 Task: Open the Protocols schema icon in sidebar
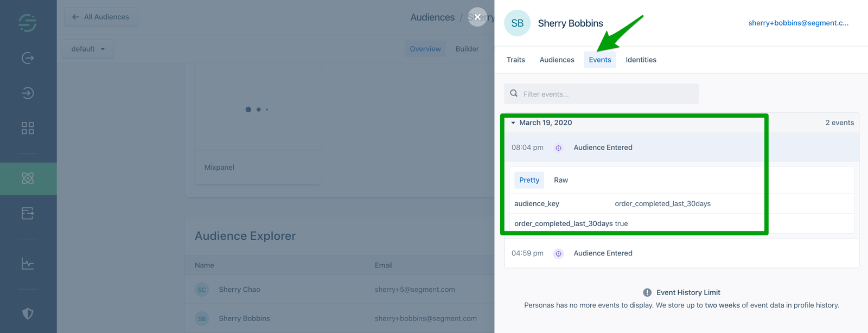(28, 213)
